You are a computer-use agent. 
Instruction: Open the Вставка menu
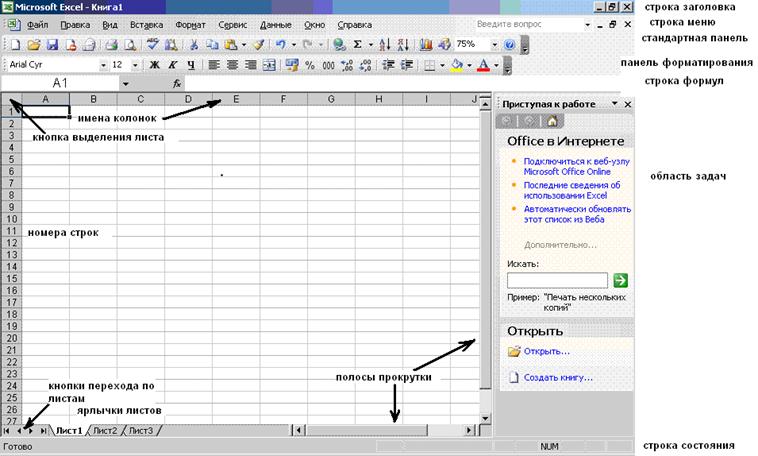[146, 25]
